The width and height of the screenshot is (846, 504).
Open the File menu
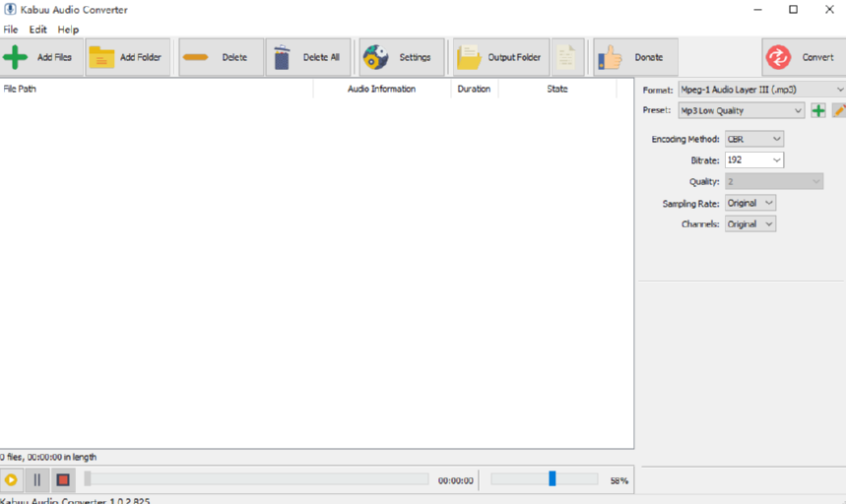[x=11, y=30]
